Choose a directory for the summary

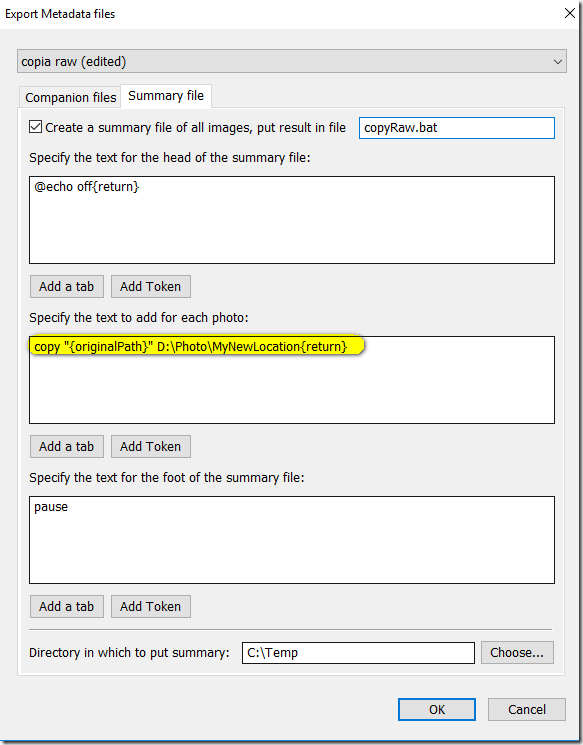517,653
